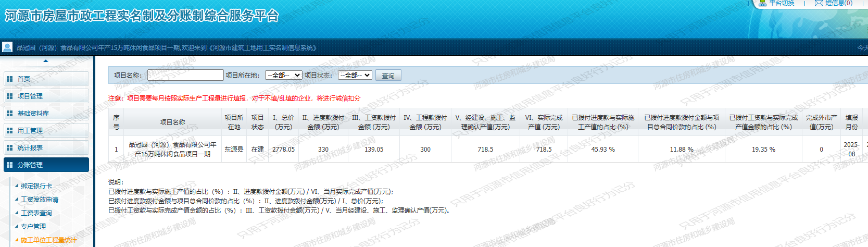The width and height of the screenshot is (868, 247).
Task: Click the V、经建设、施工、监理确认产值 header
Action: coord(485,122)
